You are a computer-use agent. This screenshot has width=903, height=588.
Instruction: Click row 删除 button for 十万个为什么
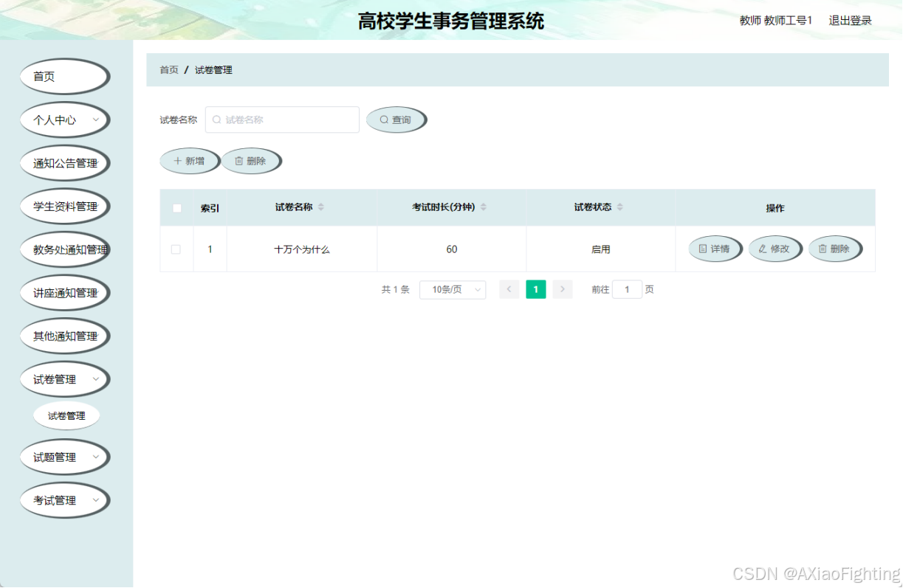[834, 249]
